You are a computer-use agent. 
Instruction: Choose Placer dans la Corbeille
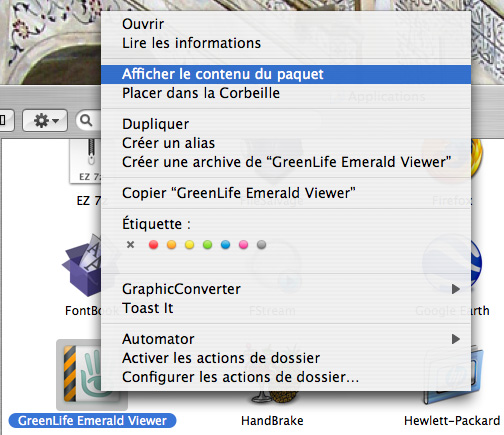(286, 93)
